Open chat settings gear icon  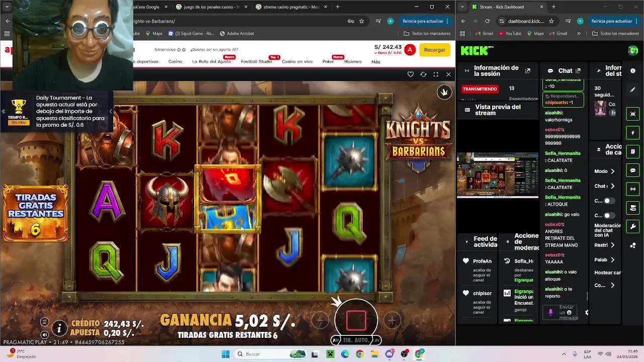coord(587,312)
